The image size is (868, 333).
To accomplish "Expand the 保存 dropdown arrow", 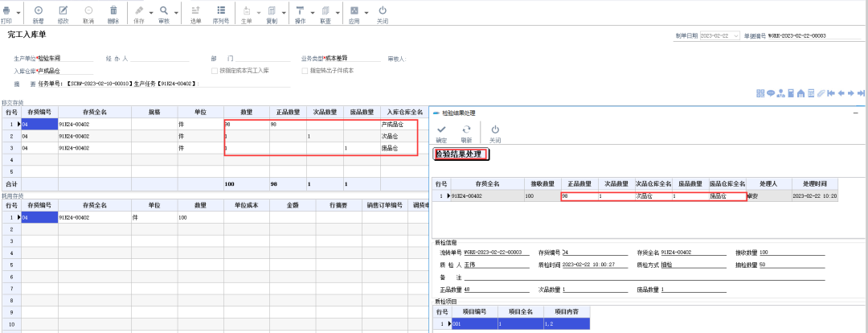I will pos(151,13).
